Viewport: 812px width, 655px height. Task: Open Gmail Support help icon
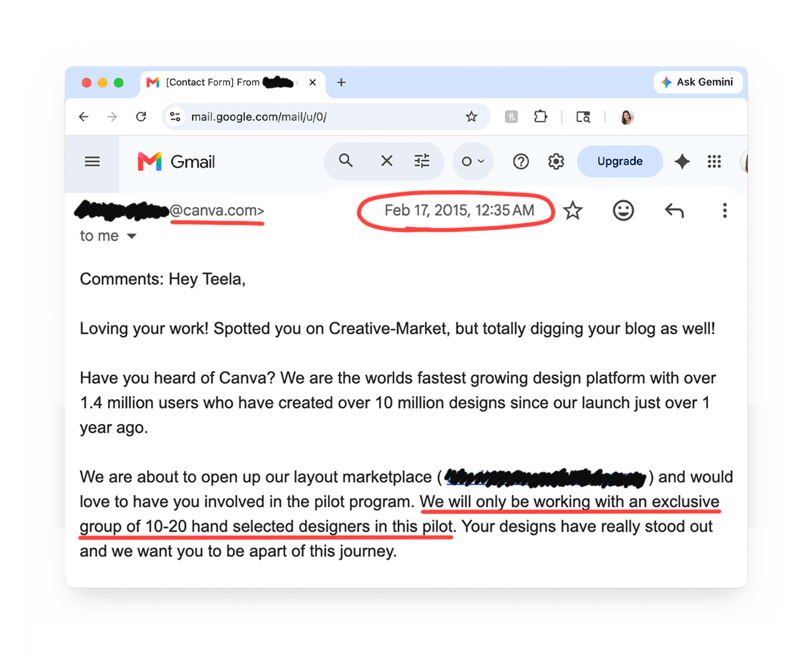[x=521, y=162]
